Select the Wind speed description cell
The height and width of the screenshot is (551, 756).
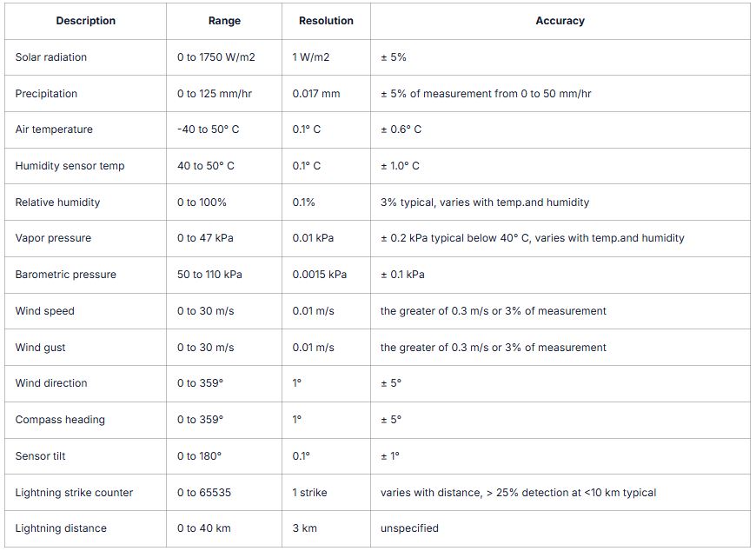click(x=45, y=311)
